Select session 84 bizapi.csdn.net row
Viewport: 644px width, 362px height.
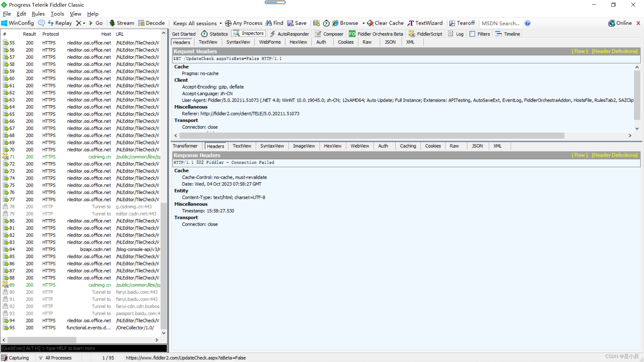[x=81, y=249]
